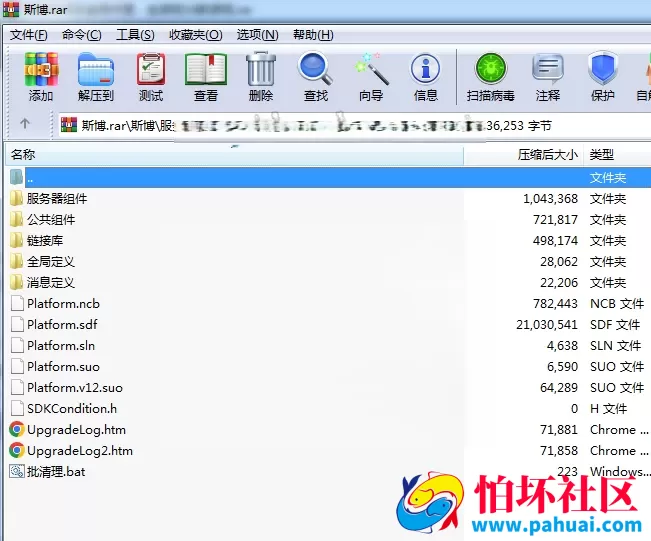Select the 批清理.bat file name

(x=56, y=472)
